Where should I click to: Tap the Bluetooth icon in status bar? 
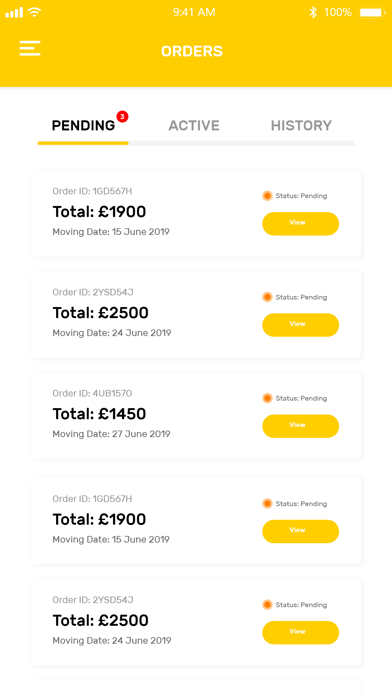point(313,12)
